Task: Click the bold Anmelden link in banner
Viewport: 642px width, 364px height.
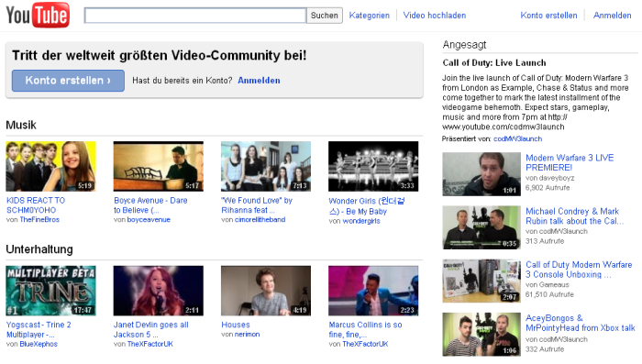Action: (x=259, y=81)
